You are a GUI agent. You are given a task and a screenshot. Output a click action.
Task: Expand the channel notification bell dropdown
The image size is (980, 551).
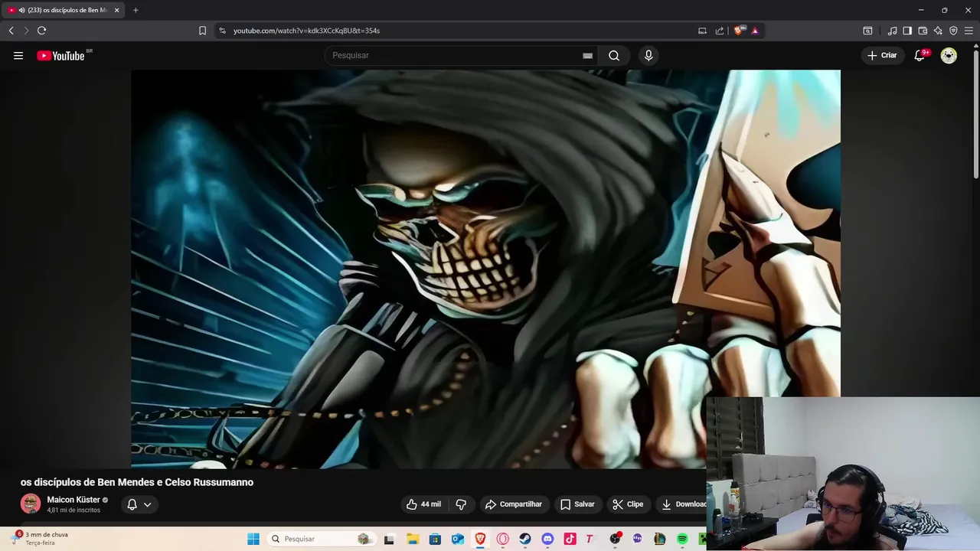(x=139, y=504)
